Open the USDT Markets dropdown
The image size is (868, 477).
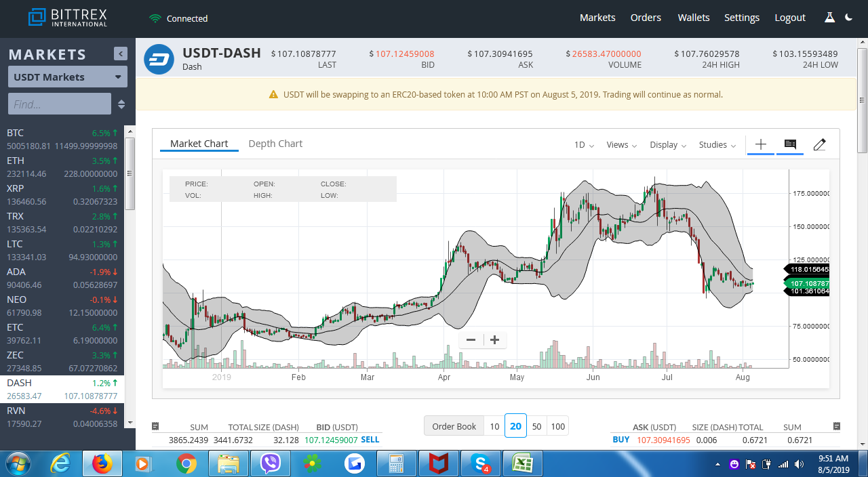tap(68, 77)
